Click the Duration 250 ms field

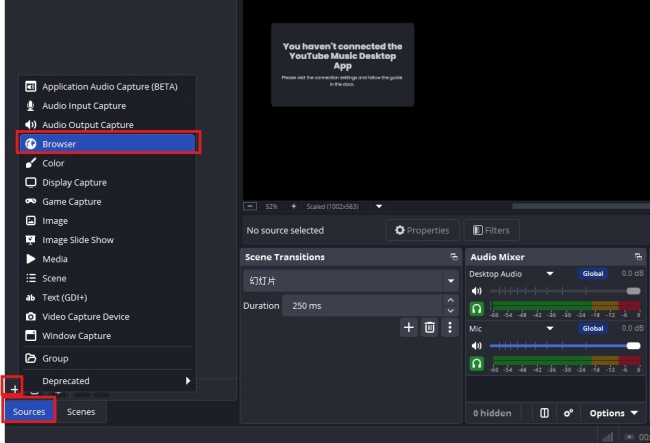362,306
